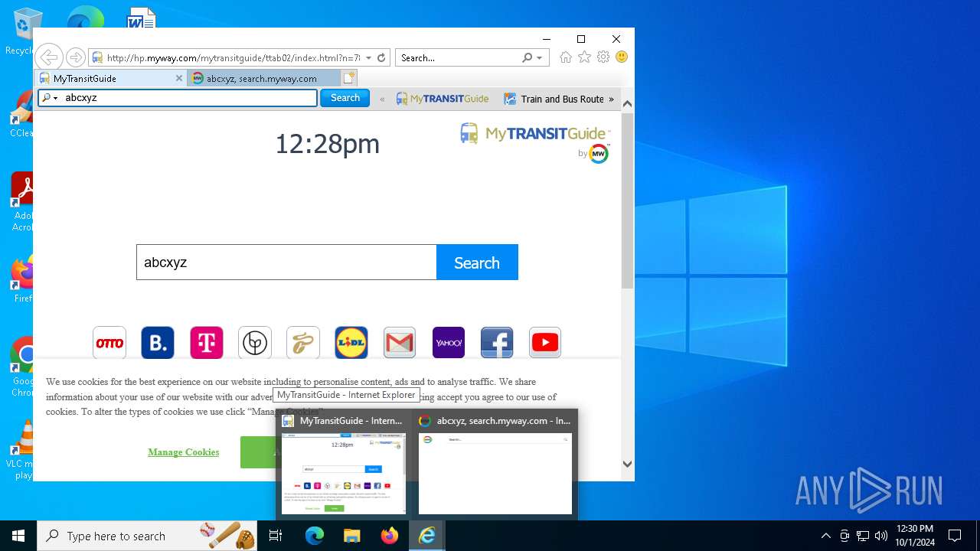Click the vertical scrollbar thumb
Screen dimensions: 980x551
tap(627, 201)
